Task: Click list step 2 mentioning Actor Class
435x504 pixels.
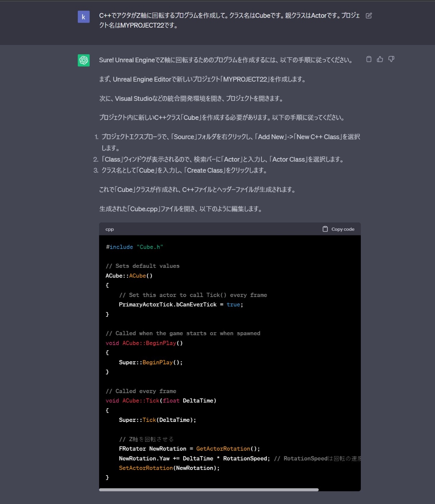Action: pos(223,159)
